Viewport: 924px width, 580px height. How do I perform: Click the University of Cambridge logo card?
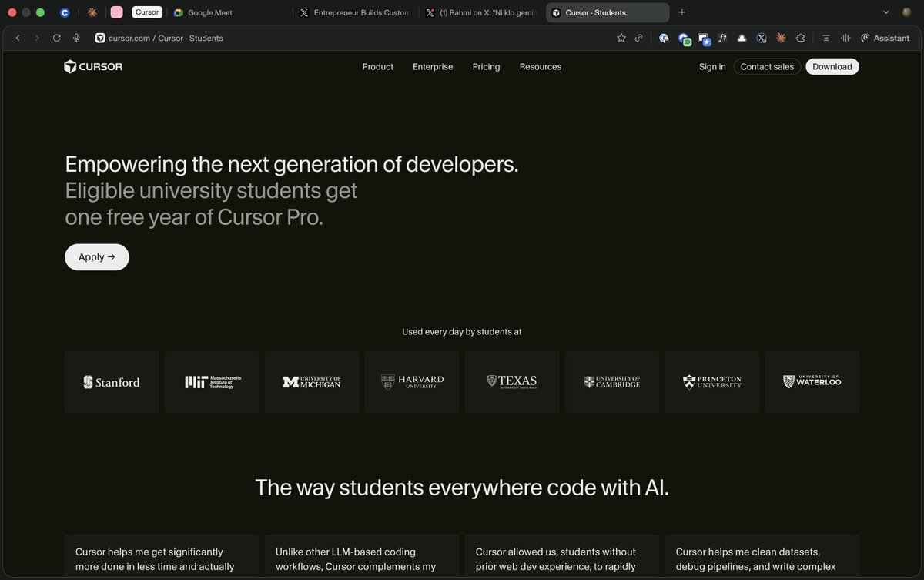coord(612,382)
